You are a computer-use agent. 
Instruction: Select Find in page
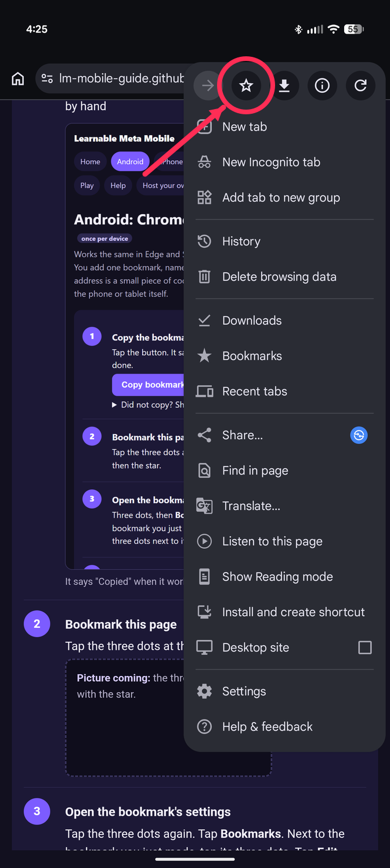pyautogui.click(x=284, y=471)
